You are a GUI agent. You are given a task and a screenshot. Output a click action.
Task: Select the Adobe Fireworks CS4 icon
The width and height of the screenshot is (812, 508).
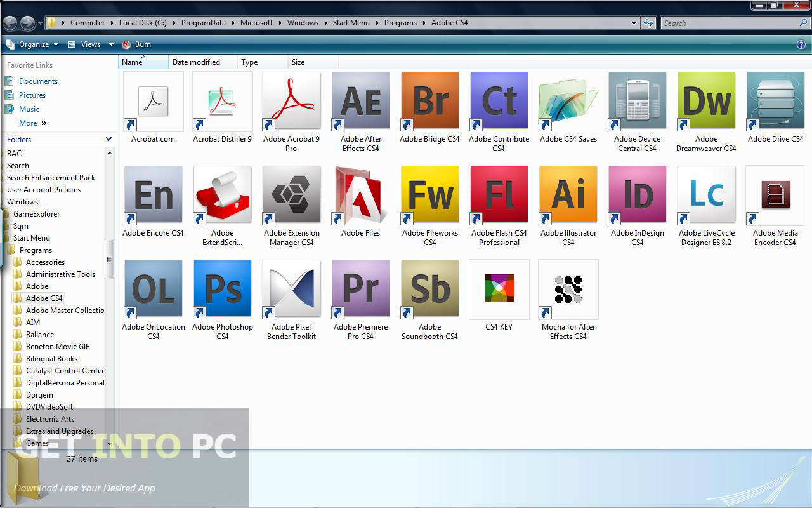pos(429,196)
